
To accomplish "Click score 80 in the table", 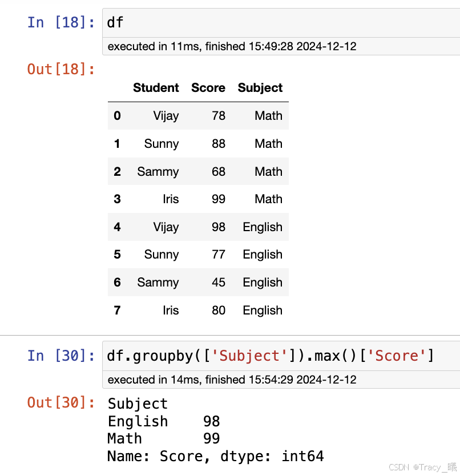I will pyautogui.click(x=219, y=310).
